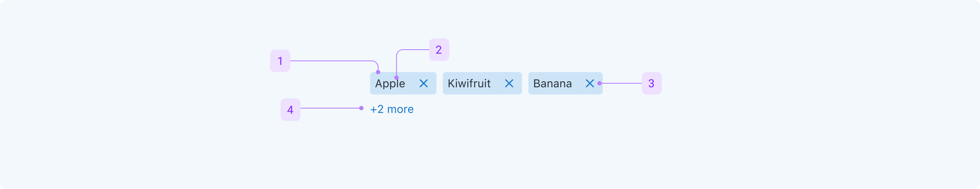Dismiss the Kiwifruit tag using its X
Image resolution: width=980 pixels, height=189 pixels.
pos(509,83)
